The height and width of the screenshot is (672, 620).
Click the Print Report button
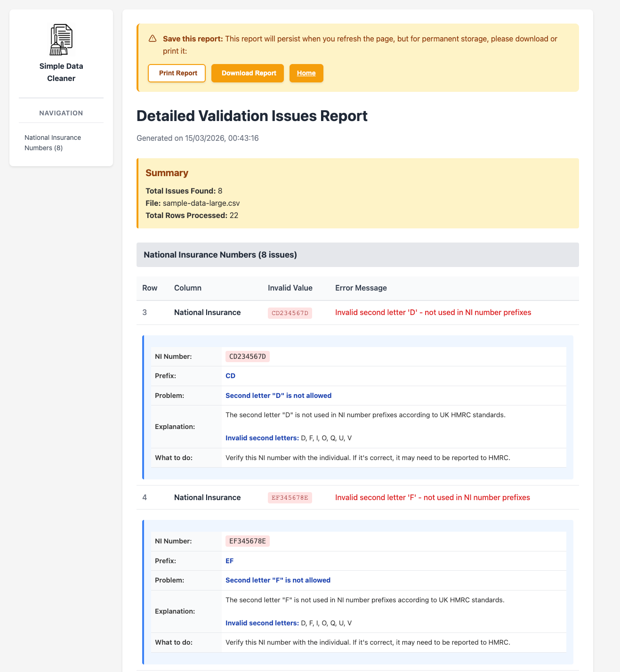pos(177,73)
